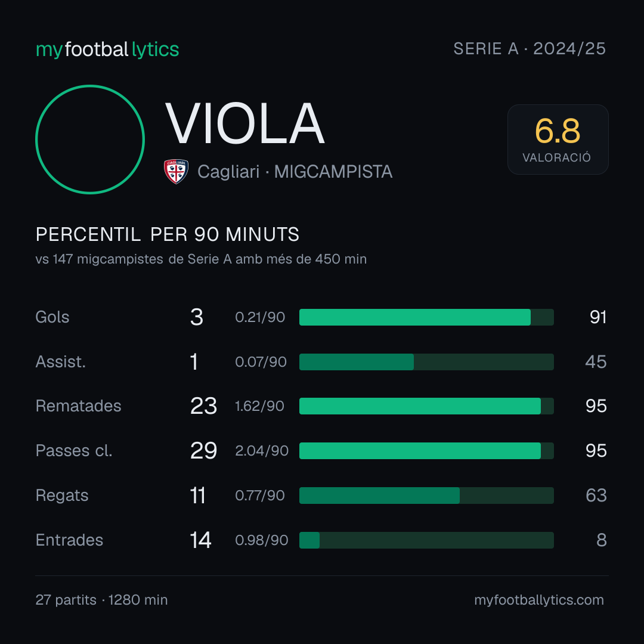644x644 pixels.
Task: Click the empty player photo circle
Action: tap(90, 140)
